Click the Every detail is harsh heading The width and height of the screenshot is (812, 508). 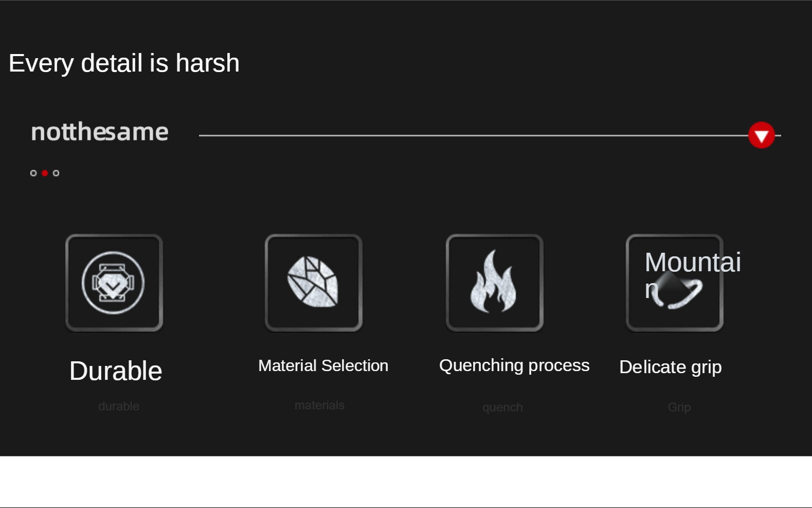(x=124, y=63)
